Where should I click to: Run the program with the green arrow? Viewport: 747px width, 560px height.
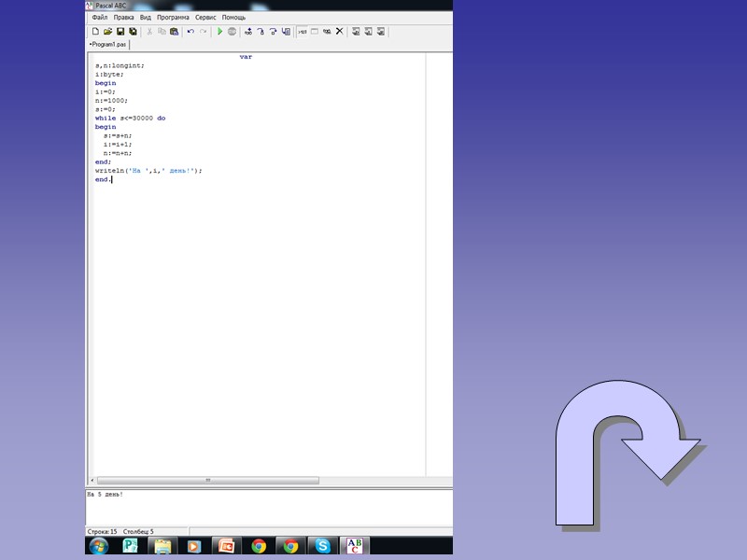pos(219,32)
